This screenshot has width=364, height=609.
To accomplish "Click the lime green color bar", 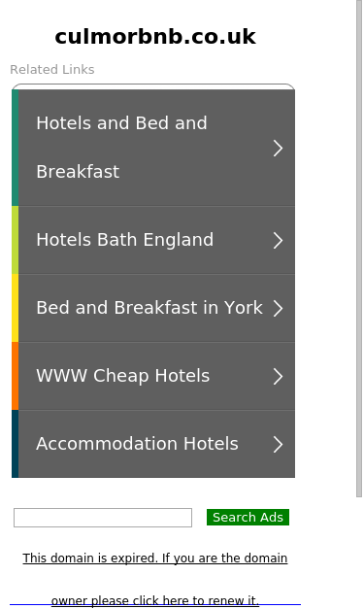I will tap(16, 240).
